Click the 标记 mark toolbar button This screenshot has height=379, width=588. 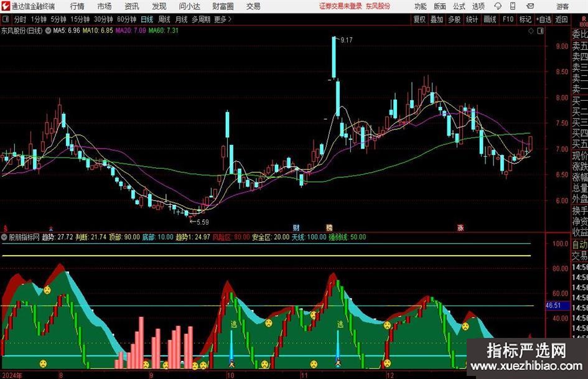[x=525, y=19]
